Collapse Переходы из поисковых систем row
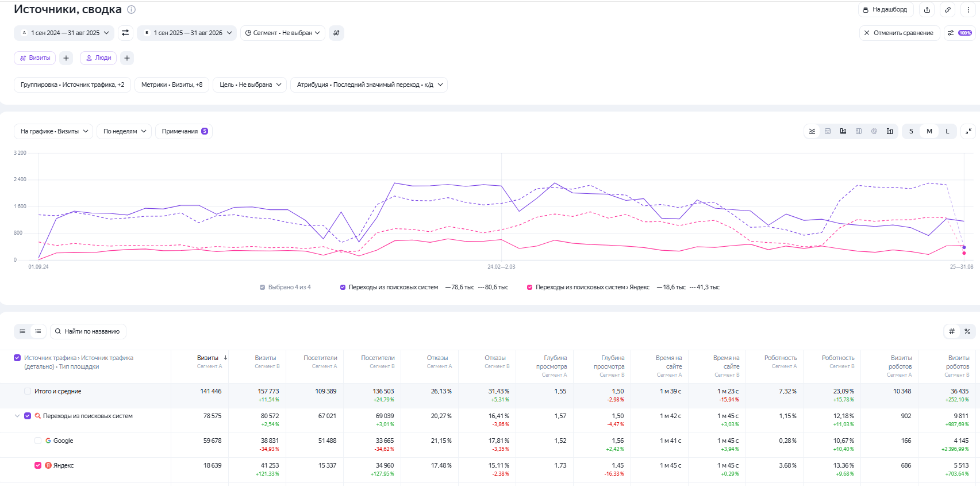Screen dimensions: 980x486 pos(17,416)
